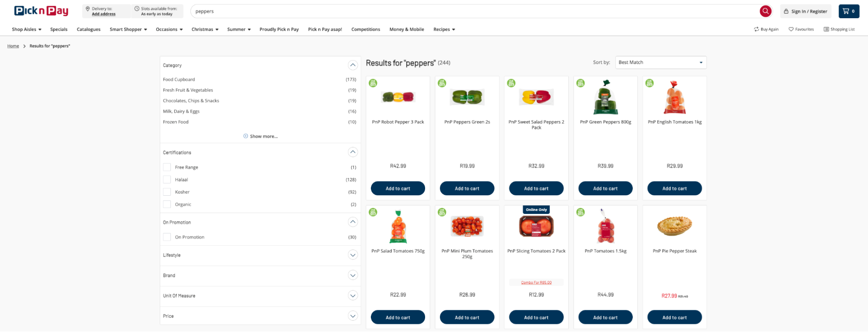Viewport: 868px width, 332px height.
Task: Open the Smart Shopper menu
Action: click(x=129, y=30)
